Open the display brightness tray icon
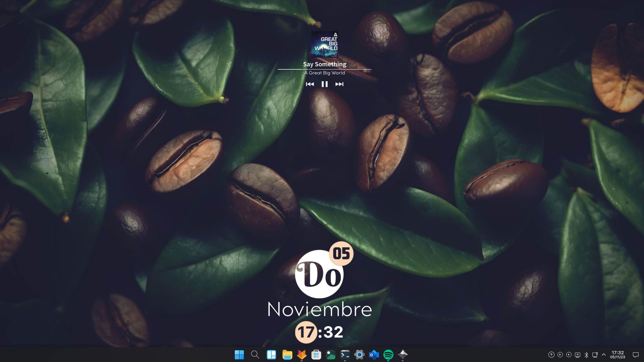Viewport: 644px width, 362px height. [578, 355]
